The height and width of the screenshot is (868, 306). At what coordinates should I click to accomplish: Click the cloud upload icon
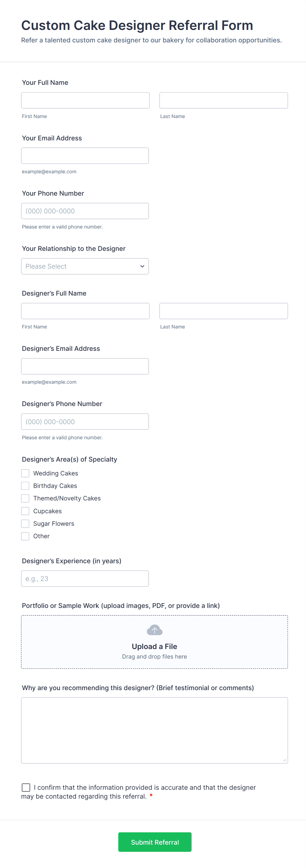155,630
